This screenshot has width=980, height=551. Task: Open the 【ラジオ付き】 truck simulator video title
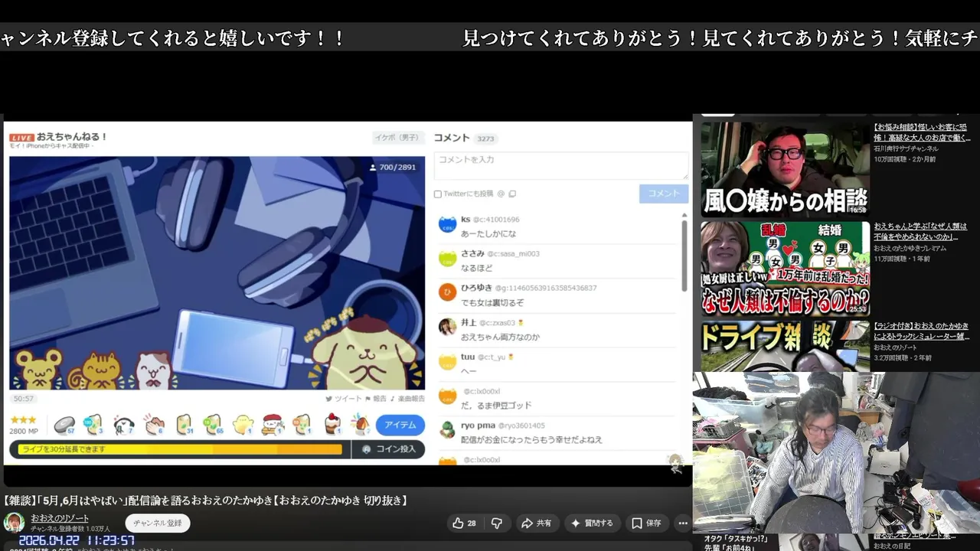(922, 331)
